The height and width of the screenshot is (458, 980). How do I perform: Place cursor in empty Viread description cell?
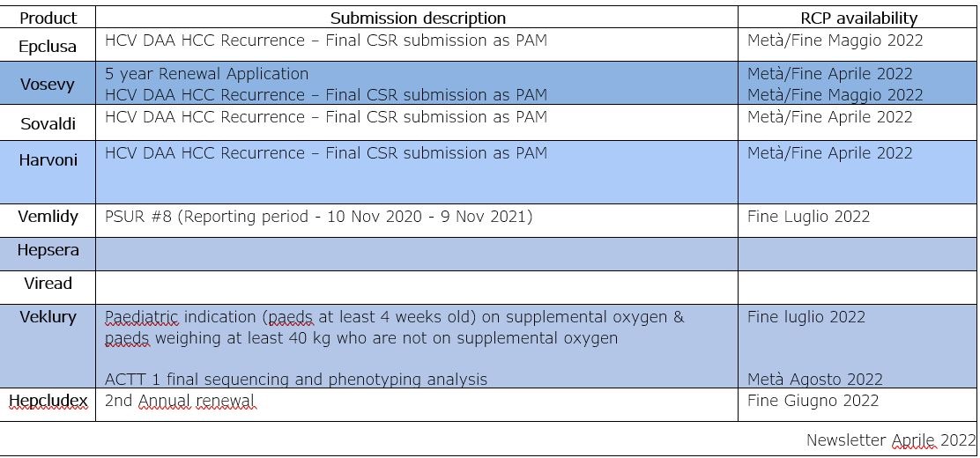coord(416,286)
